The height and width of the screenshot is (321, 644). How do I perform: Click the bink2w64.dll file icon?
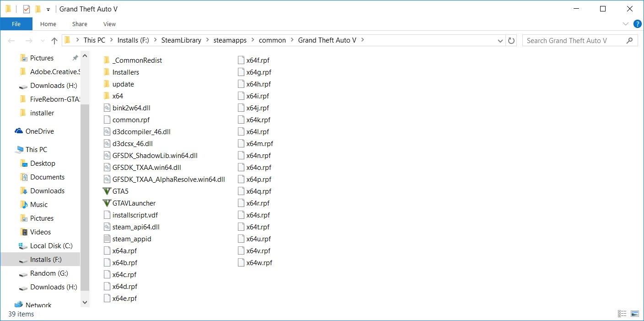pyautogui.click(x=107, y=108)
